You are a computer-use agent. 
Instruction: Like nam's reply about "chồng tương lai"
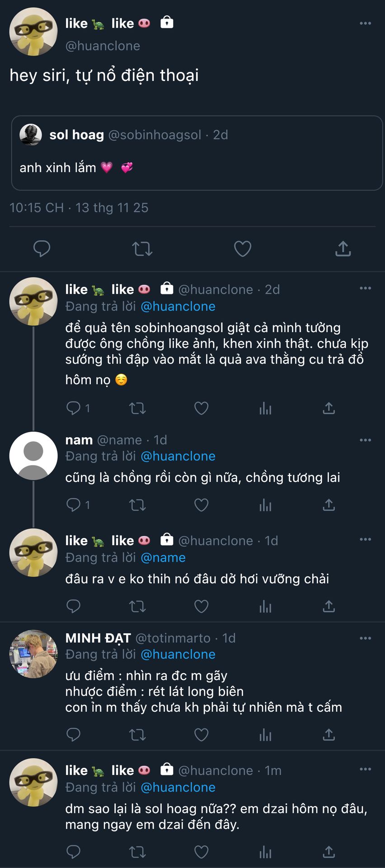pos(201,505)
